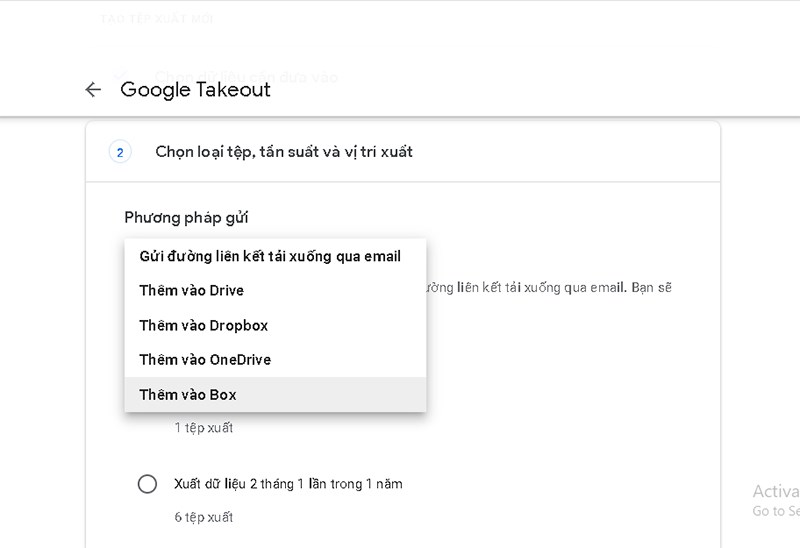Click the Activate Windows watermark text
This screenshot has height=548, width=800.
775,492
